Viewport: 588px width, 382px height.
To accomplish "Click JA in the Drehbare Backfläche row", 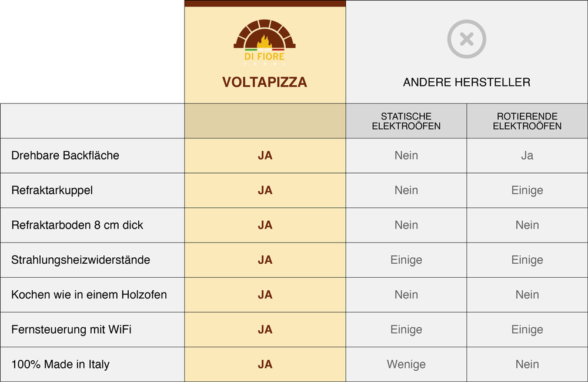I will pyautogui.click(x=265, y=155).
